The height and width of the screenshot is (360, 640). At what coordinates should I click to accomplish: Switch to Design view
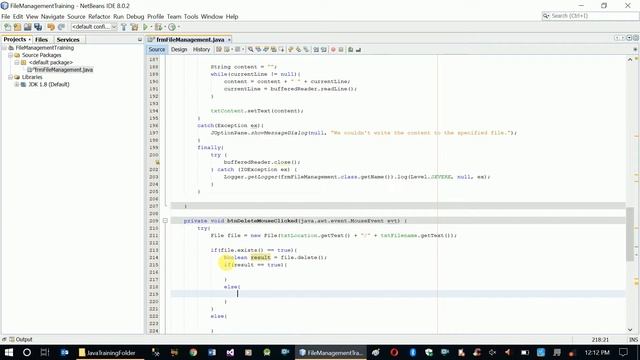click(179, 49)
